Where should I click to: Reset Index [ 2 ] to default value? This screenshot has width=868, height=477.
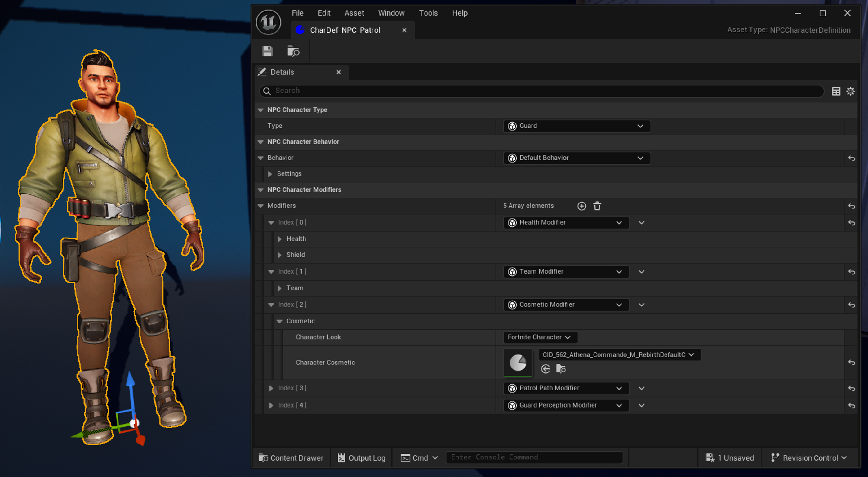[x=852, y=305]
